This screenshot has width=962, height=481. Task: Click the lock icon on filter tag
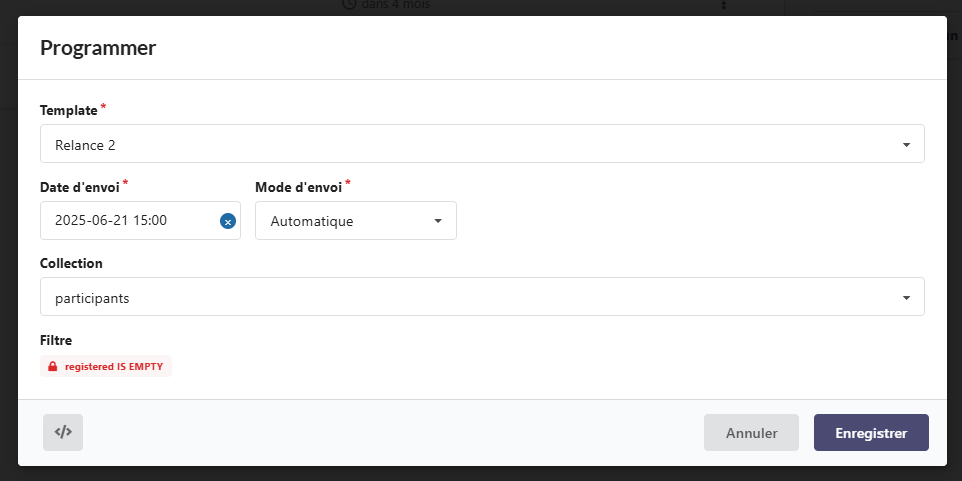(x=53, y=367)
